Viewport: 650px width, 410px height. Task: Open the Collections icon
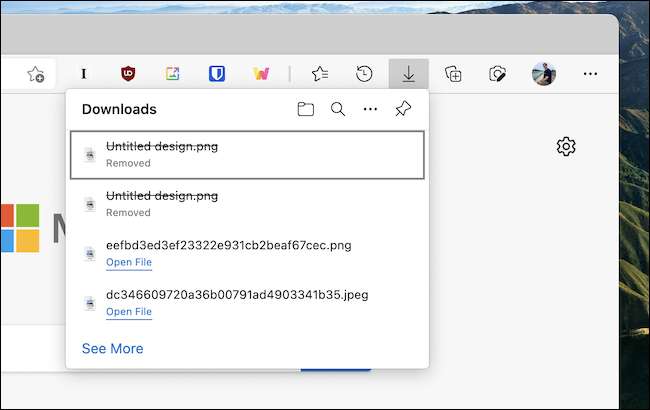453,74
